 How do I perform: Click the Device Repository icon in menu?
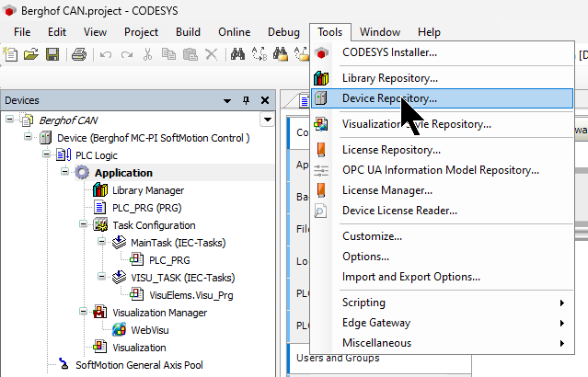[x=321, y=98]
